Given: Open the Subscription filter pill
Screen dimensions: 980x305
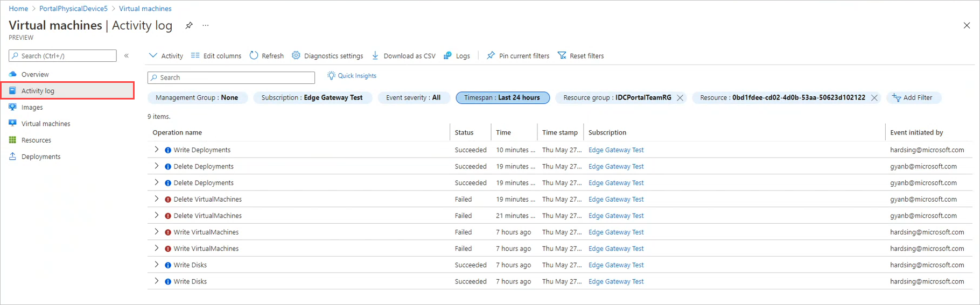Looking at the screenshot, I should point(312,97).
